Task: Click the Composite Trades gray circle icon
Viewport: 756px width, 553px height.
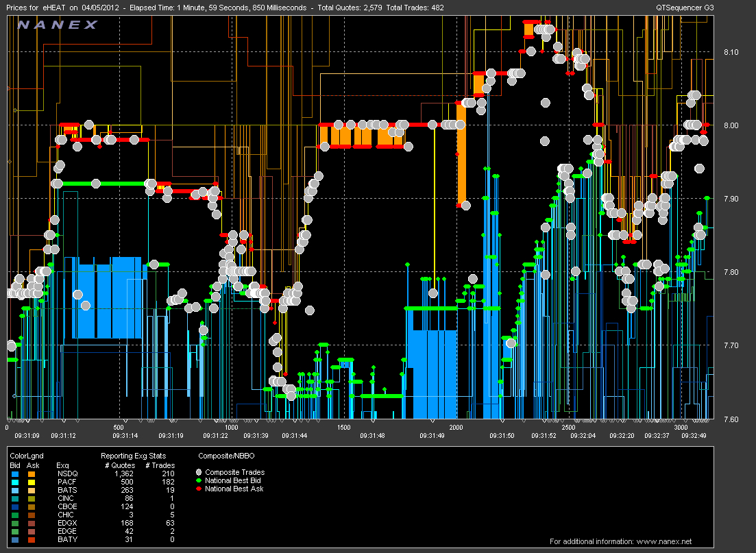Action: (199, 472)
